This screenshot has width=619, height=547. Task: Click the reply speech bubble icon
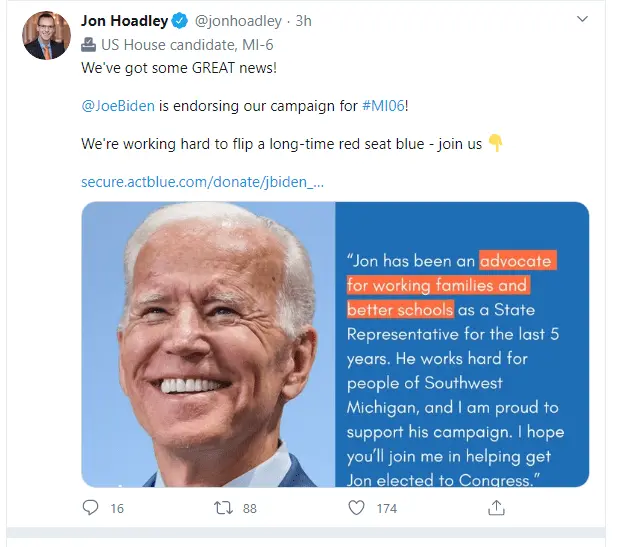90,508
